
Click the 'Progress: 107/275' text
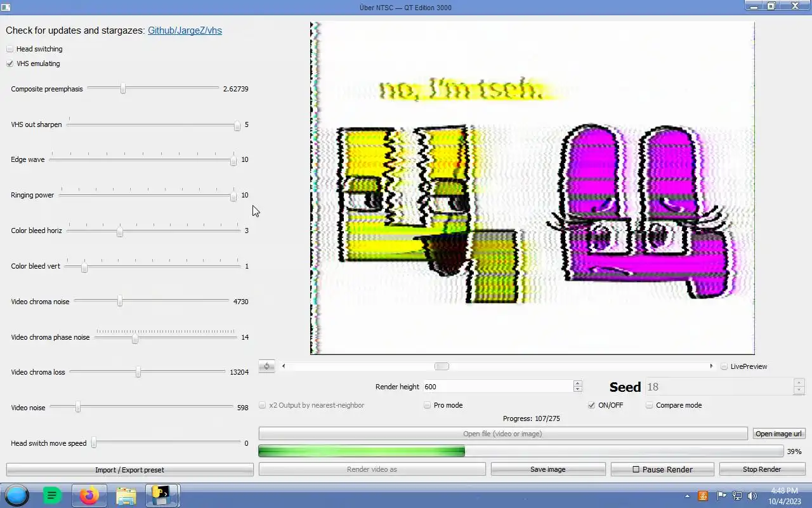532,418
